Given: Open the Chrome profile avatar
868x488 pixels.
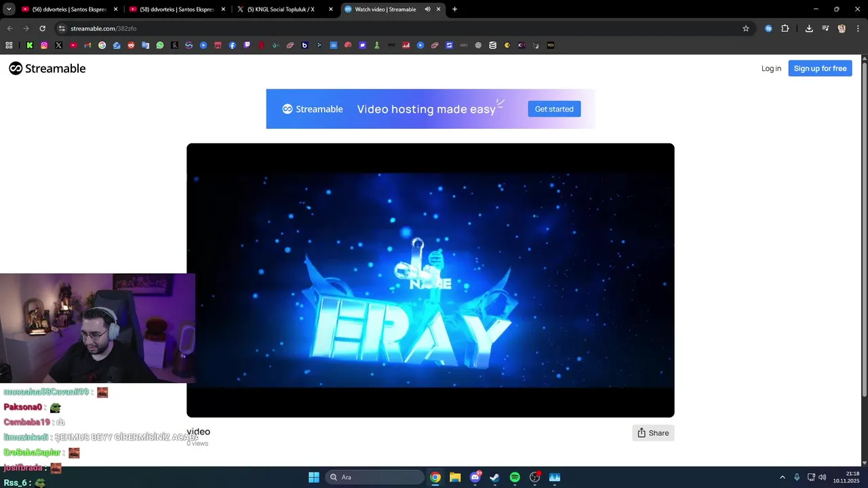Looking at the screenshot, I should point(842,28).
